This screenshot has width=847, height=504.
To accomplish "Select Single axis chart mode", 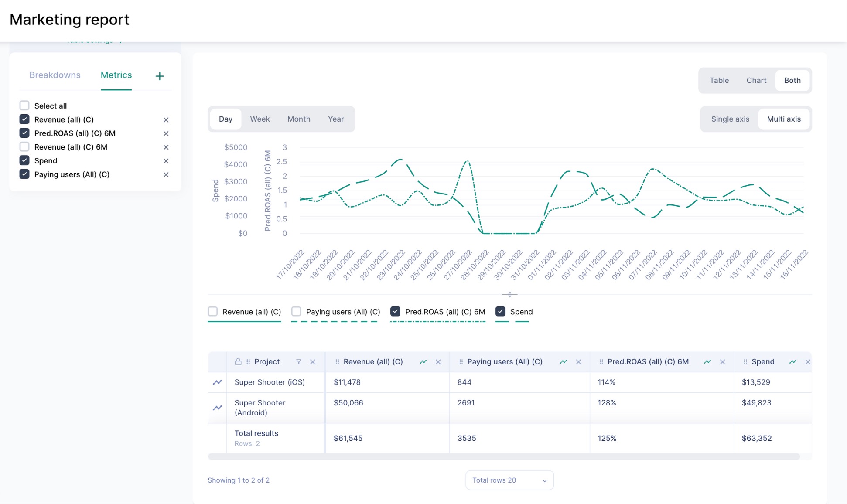I will [x=730, y=119].
